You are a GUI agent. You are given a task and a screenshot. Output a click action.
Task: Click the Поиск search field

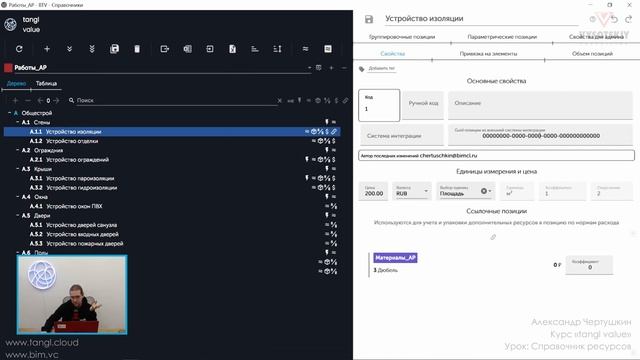[x=176, y=100]
